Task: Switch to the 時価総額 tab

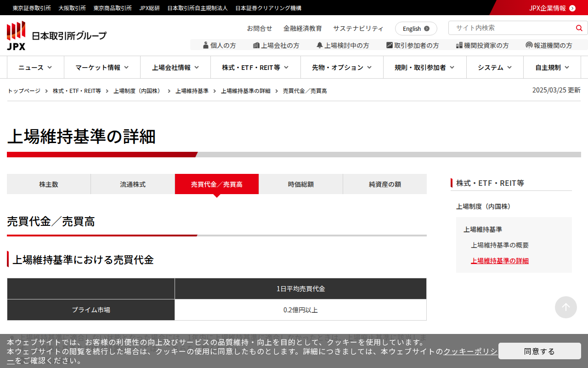Action: coord(301,184)
